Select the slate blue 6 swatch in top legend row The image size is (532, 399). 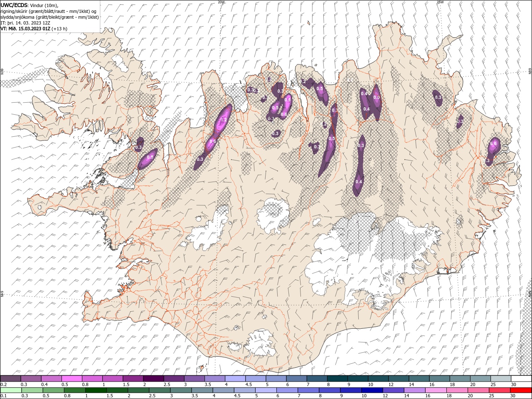(x=296, y=379)
